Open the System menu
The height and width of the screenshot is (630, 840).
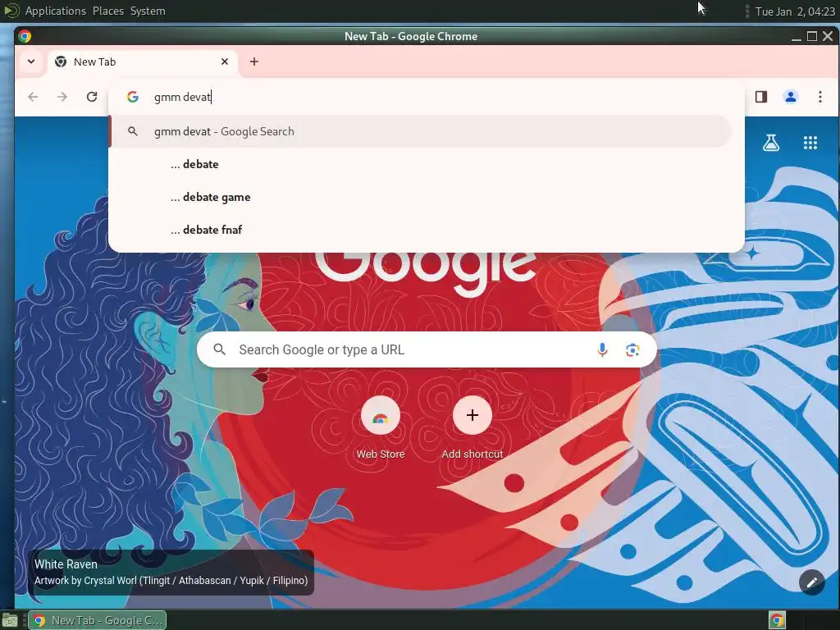[x=148, y=11]
